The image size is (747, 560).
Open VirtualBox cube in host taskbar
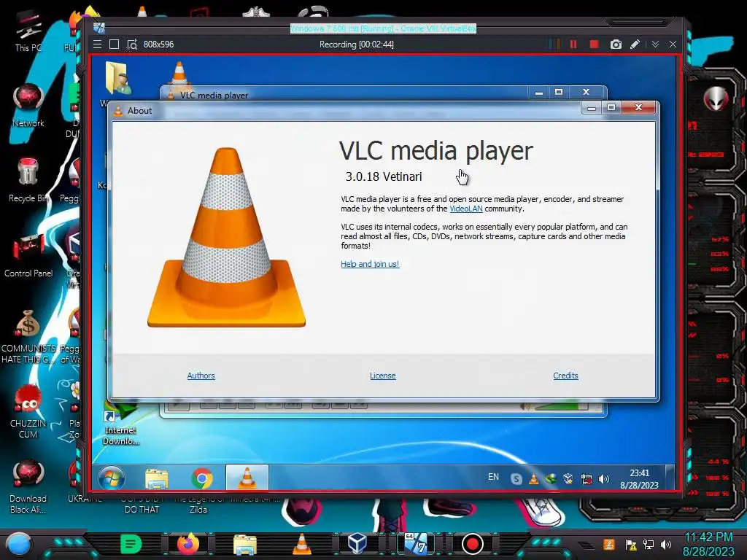coord(357,544)
